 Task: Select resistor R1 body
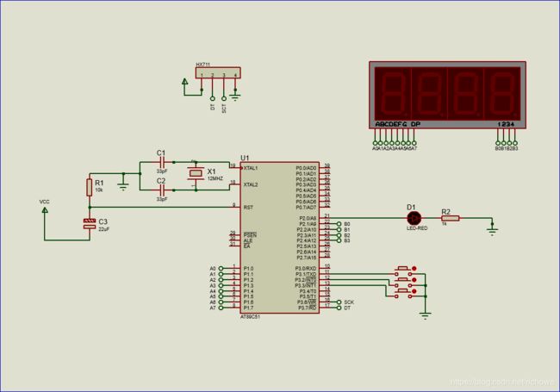point(90,188)
